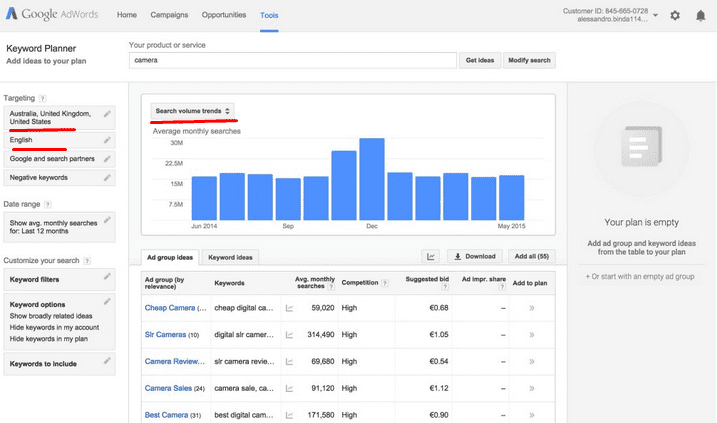Expand the account customer ID dropdown arrow
The image size is (717, 423).
point(656,15)
